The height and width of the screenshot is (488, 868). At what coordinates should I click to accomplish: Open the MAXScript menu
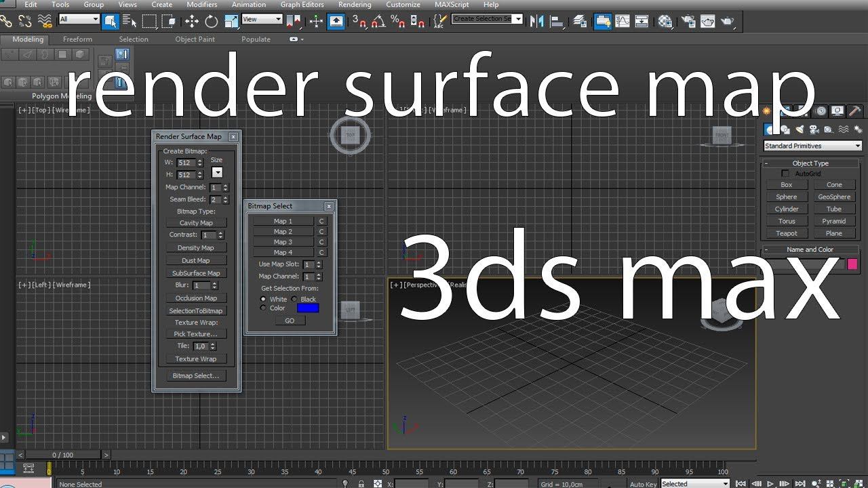(452, 5)
